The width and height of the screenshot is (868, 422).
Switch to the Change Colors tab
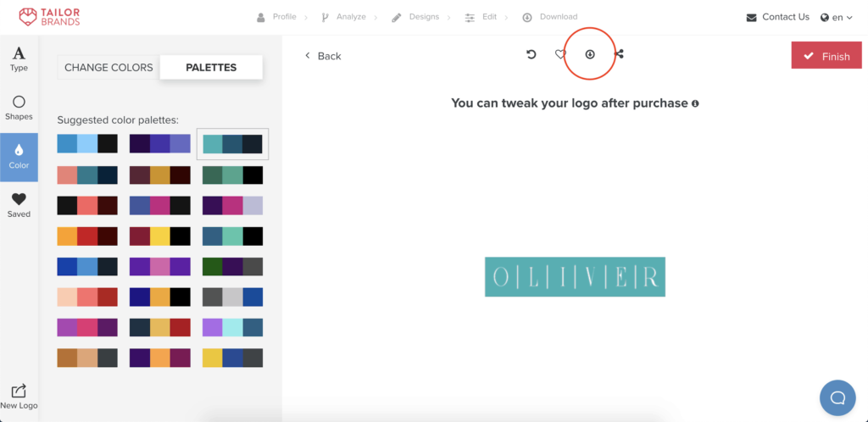[108, 67]
